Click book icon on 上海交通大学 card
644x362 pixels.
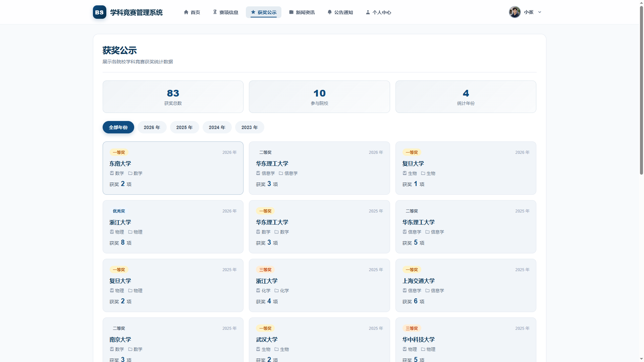405,291
